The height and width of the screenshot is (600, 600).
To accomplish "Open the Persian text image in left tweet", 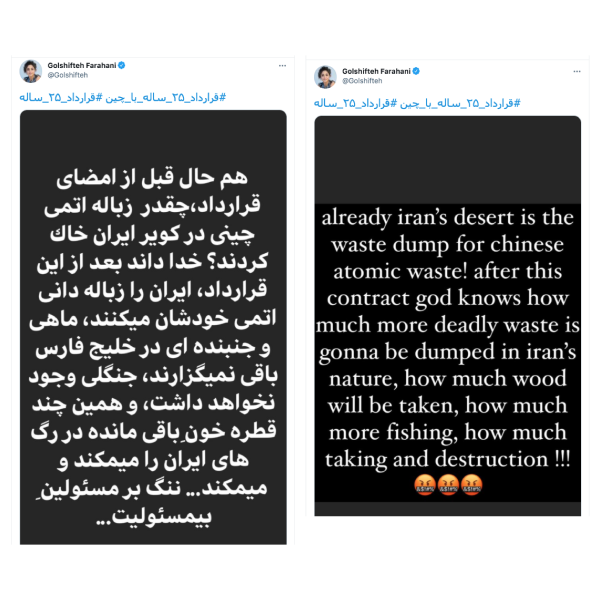I will coord(153,327).
